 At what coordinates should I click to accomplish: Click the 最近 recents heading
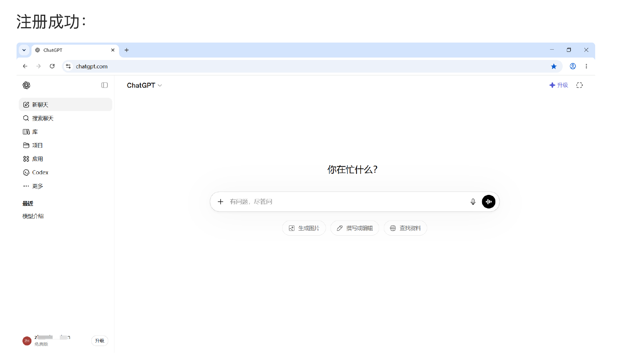coord(28,203)
